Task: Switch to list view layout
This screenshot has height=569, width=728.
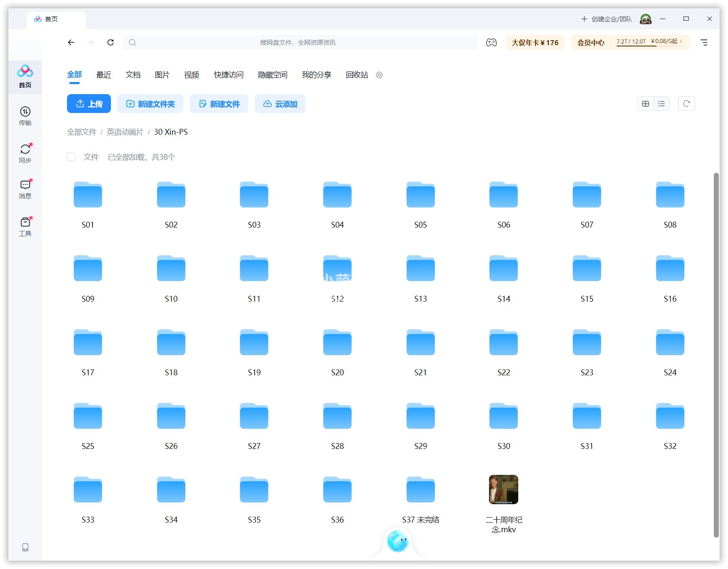Action: click(x=661, y=104)
